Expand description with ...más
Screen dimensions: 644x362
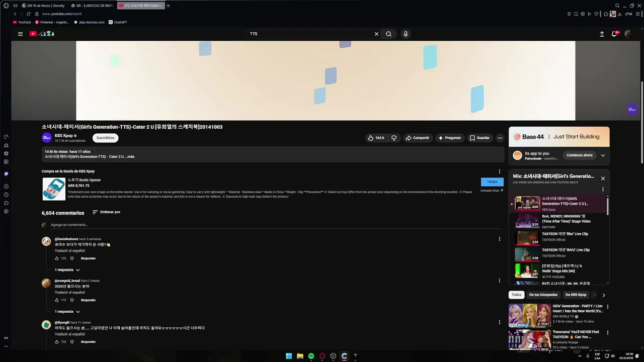130,156
